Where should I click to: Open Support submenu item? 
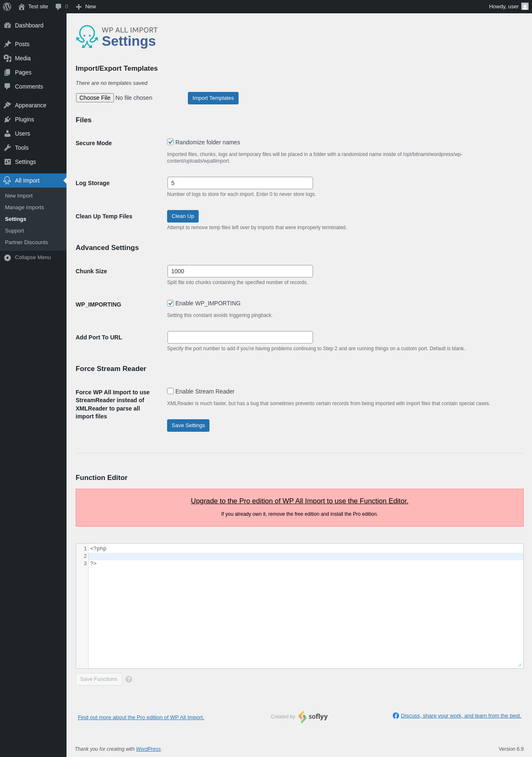tap(15, 231)
